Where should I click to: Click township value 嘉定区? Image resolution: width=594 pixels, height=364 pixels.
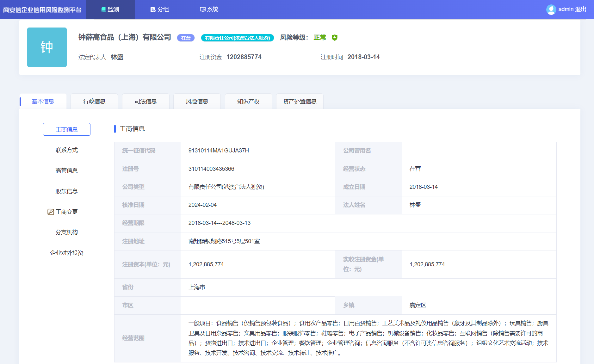[x=418, y=305]
